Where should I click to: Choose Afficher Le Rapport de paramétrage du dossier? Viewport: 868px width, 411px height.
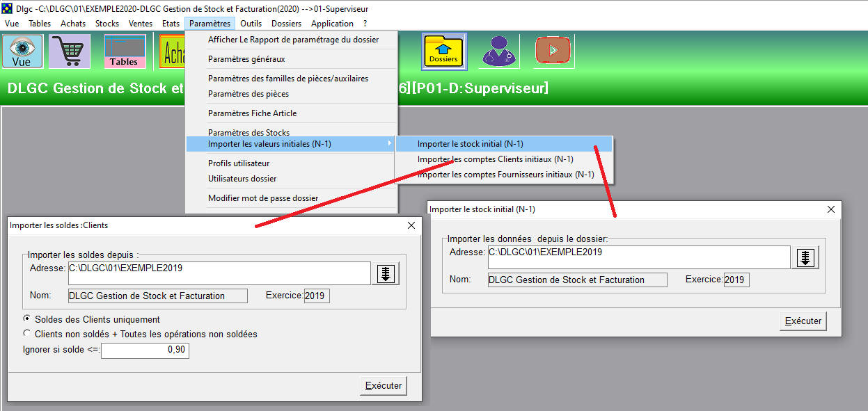tap(292, 40)
